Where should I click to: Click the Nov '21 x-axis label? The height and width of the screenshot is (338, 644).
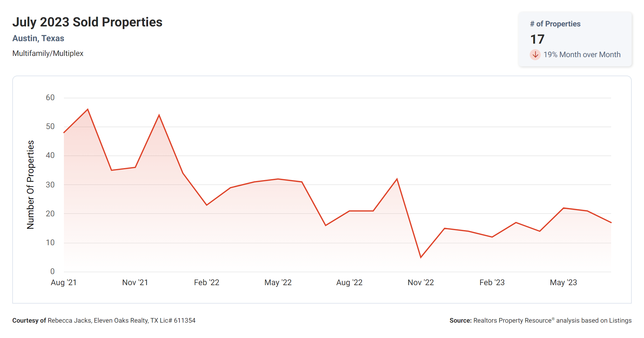(x=135, y=282)
